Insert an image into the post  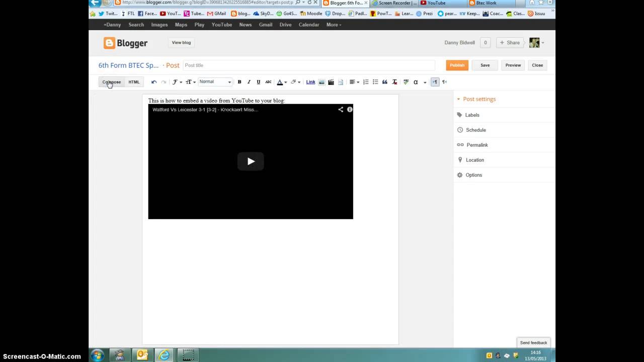[321, 82]
